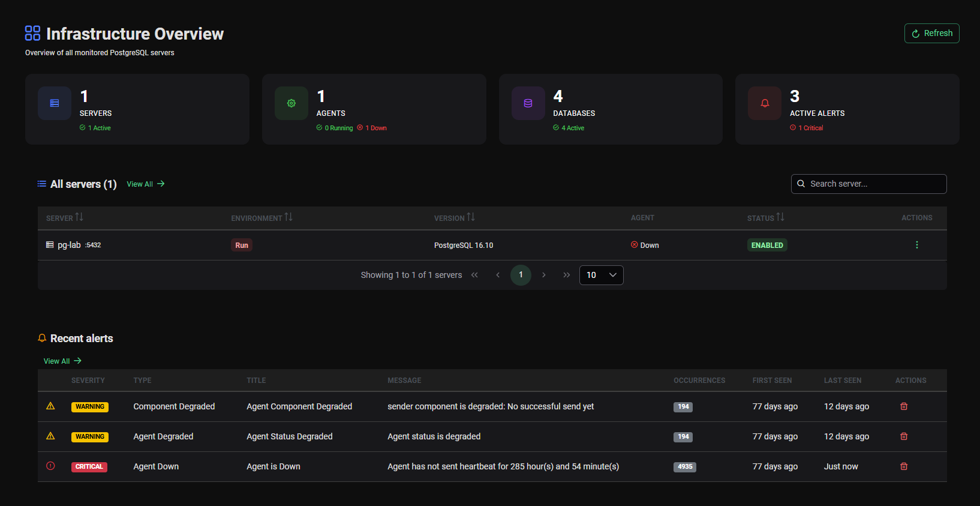Delete the Agent is Down alert
980x506 pixels.
point(904,466)
